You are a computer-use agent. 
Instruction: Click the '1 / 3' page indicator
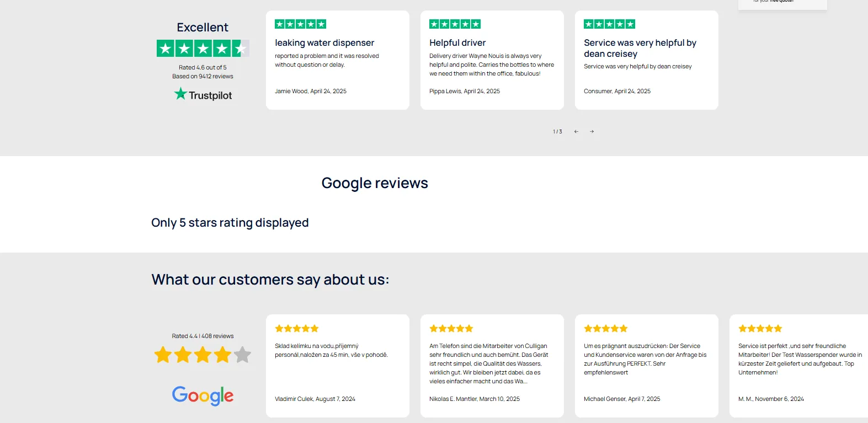tap(557, 131)
